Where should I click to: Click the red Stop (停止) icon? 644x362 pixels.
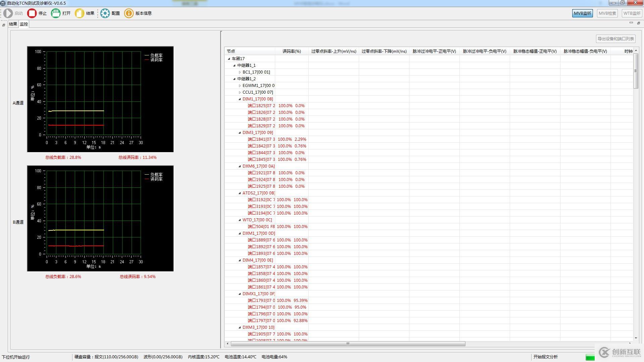click(32, 13)
